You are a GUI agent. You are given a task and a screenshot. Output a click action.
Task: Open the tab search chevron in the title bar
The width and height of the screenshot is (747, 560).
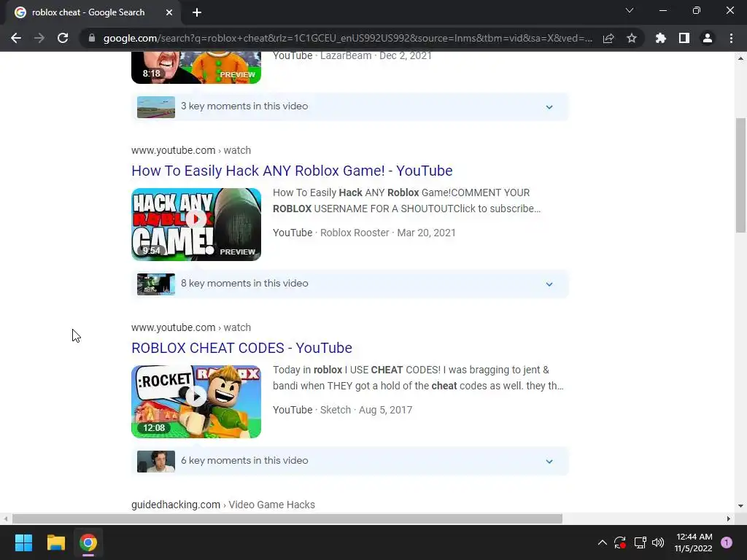[x=630, y=10]
